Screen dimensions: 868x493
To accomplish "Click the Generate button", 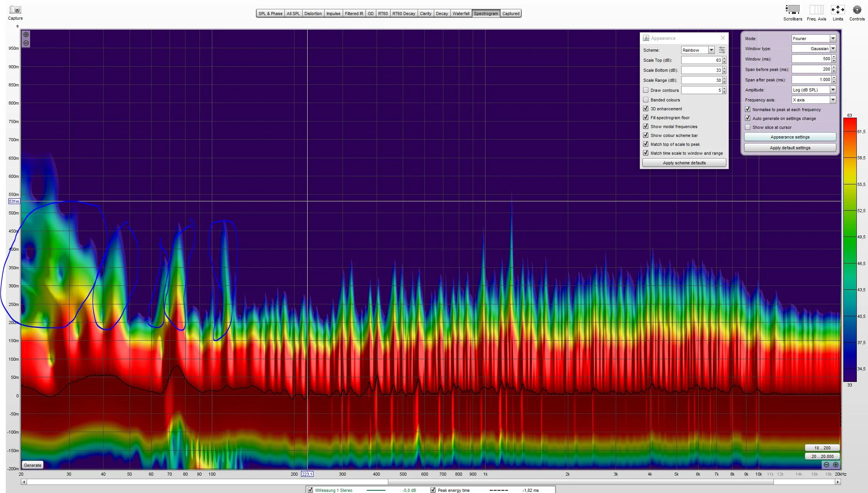I will (32, 465).
